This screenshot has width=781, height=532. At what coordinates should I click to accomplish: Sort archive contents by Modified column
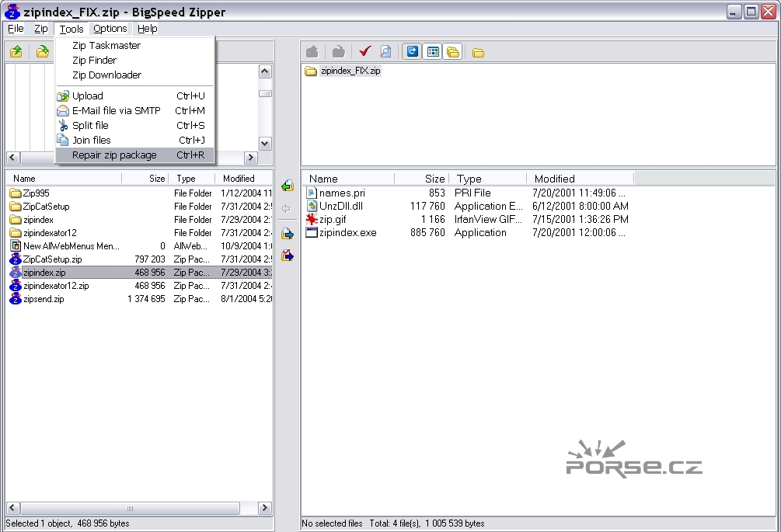point(581,179)
